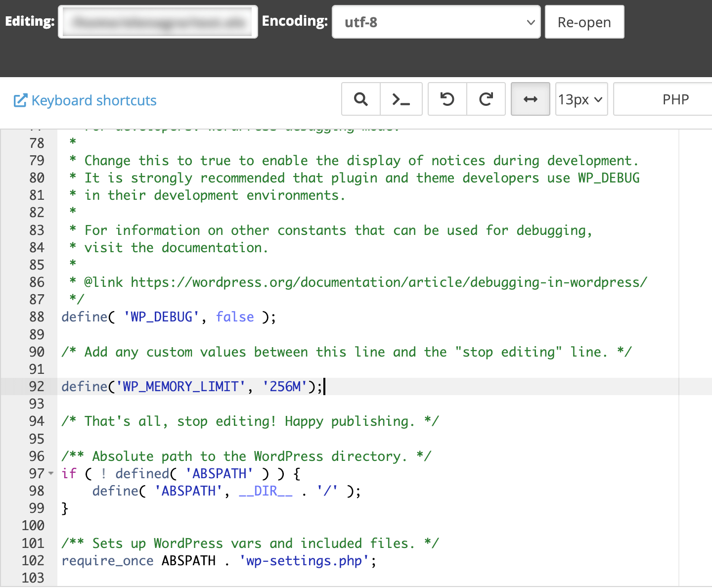The height and width of the screenshot is (588, 712).
Task: Place cursor on the WP_DEBUG define line
Action: pyautogui.click(x=168, y=317)
